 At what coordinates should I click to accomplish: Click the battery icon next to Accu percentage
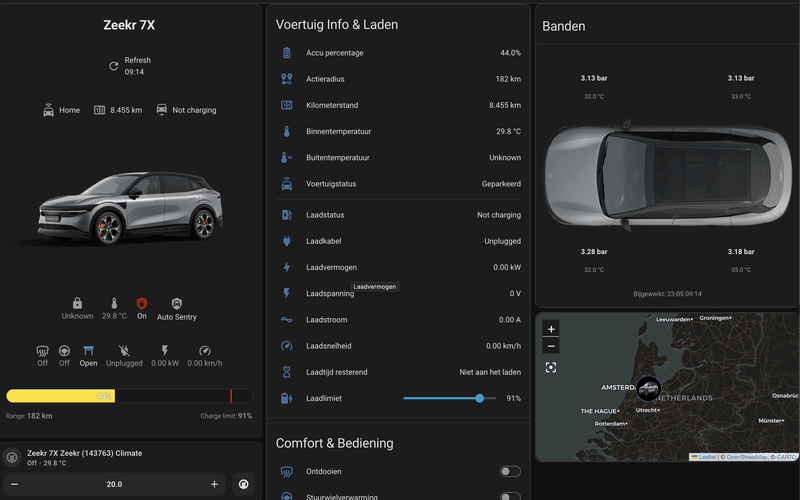pyautogui.click(x=287, y=53)
